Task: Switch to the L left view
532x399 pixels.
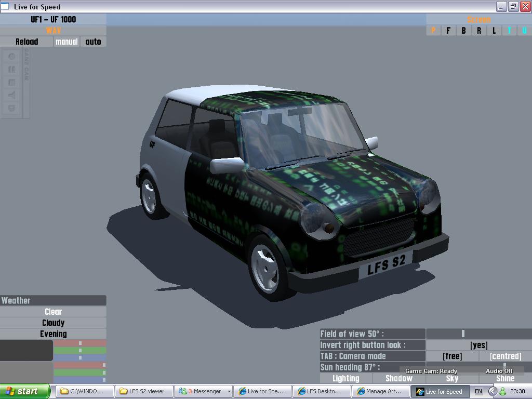Action: 495,31
